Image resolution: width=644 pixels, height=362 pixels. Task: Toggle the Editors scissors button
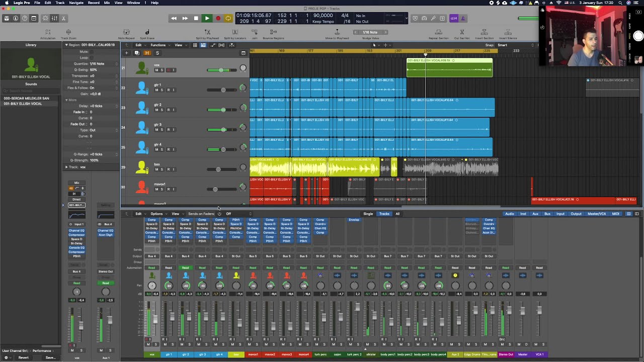64,19
